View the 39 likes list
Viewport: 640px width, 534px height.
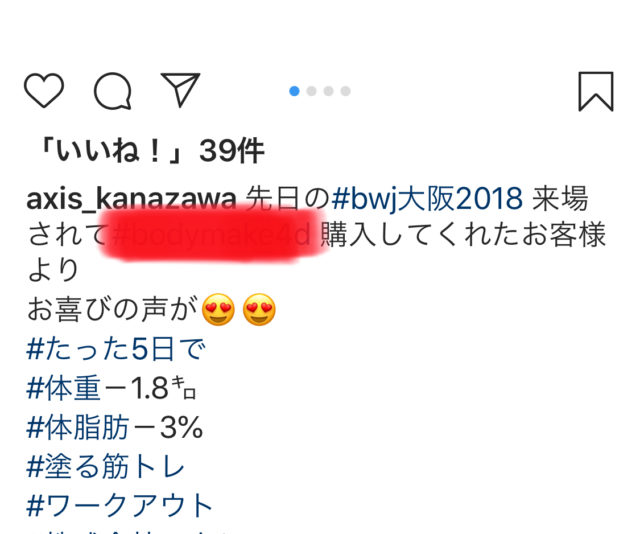pos(151,151)
